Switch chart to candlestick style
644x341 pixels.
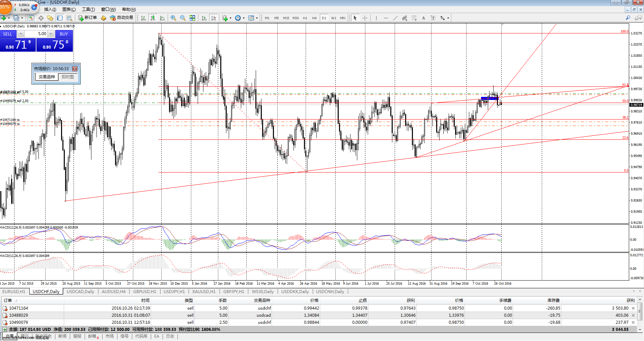(x=153, y=18)
